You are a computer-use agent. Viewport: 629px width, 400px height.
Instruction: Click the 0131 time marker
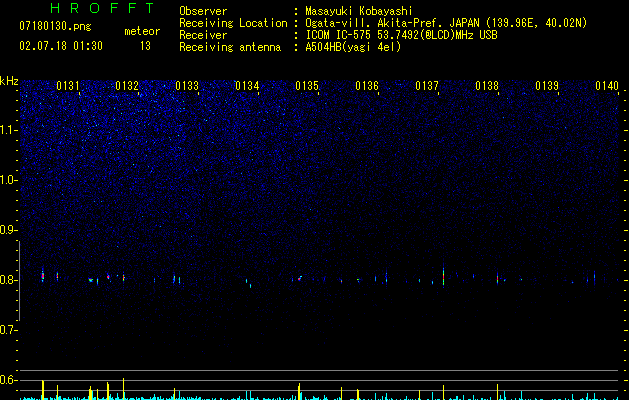(68, 86)
